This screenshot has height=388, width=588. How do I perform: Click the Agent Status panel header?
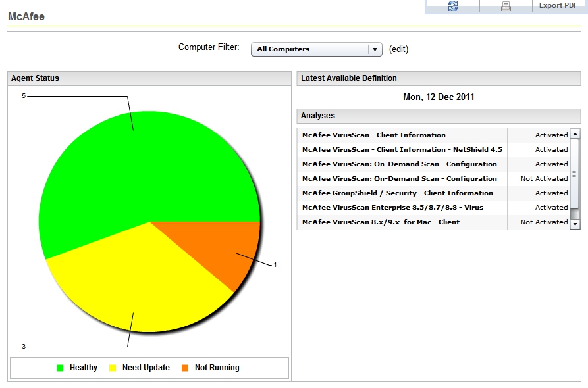pos(149,78)
